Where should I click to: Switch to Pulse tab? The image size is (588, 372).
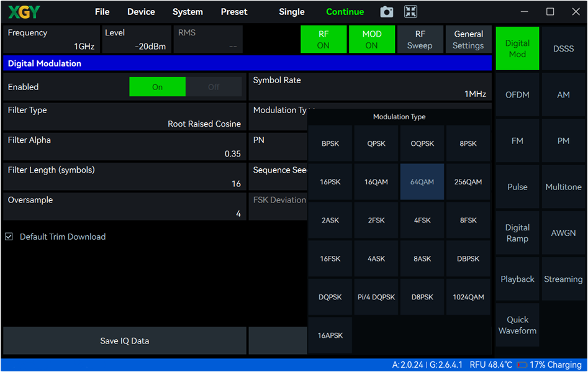pos(517,187)
